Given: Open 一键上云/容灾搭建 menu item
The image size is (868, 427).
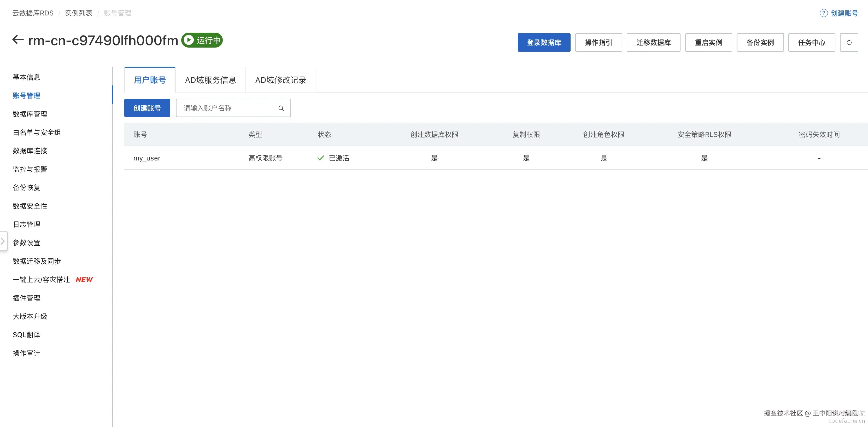Looking at the screenshot, I should click(x=42, y=280).
